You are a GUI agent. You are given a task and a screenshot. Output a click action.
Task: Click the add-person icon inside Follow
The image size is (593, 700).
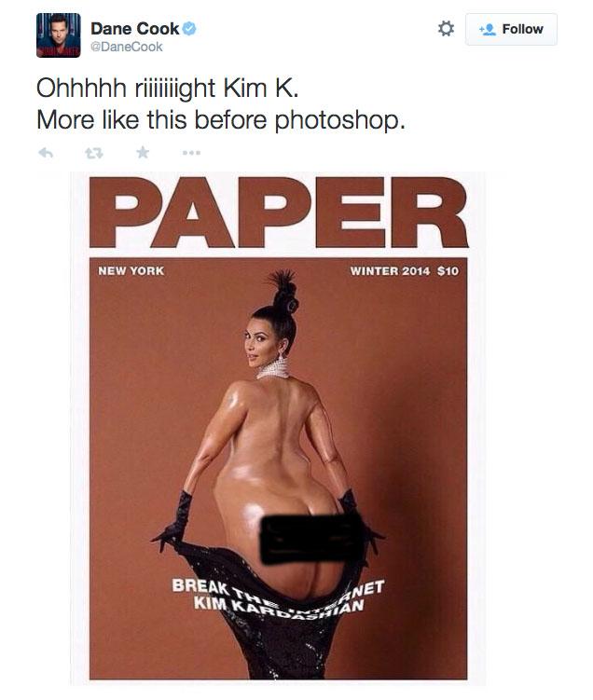pos(487,30)
